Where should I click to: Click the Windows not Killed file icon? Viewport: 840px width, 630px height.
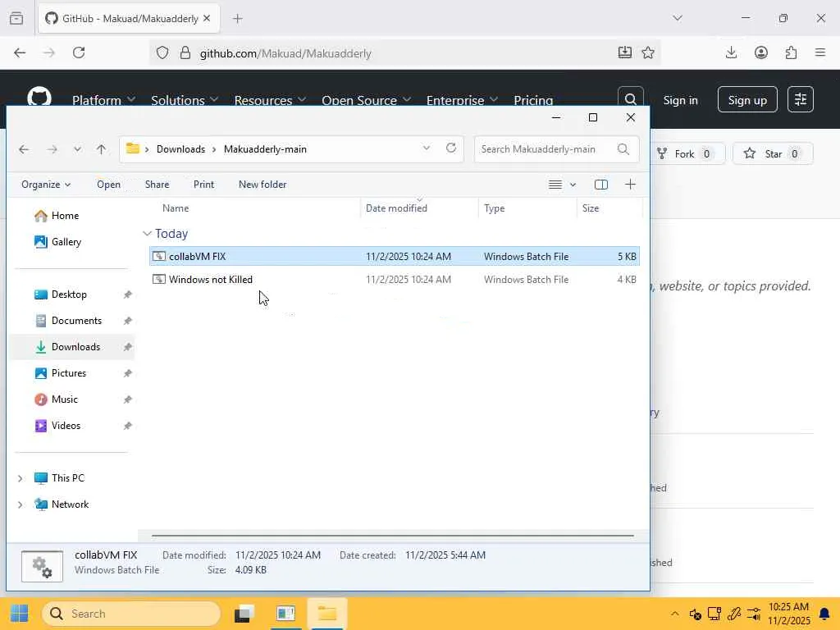coord(159,280)
